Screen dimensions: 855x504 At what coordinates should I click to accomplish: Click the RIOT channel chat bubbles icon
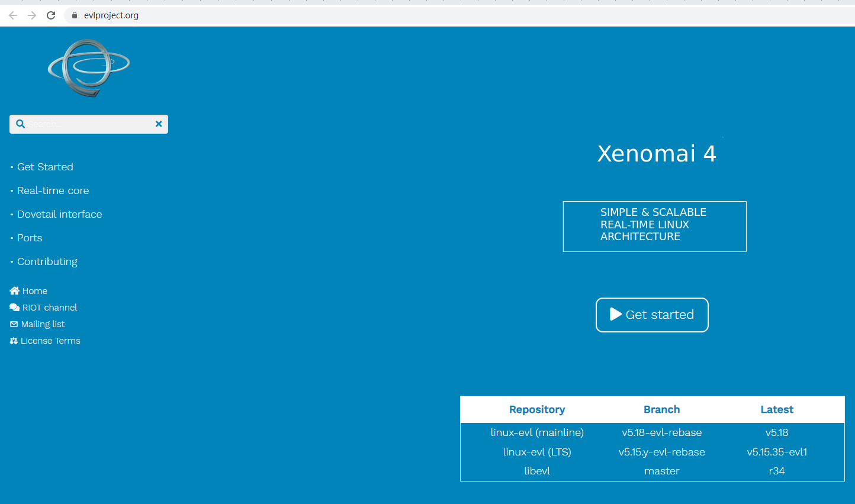(15, 307)
